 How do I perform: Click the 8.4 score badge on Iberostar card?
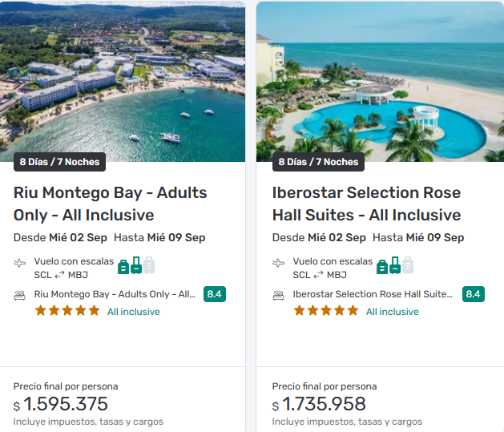coord(473,294)
